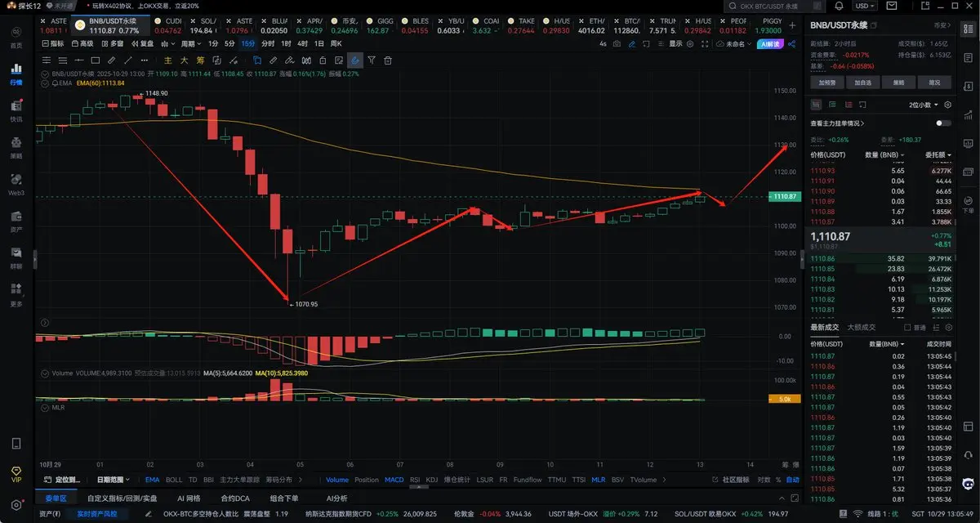The height and width of the screenshot is (523, 980).
Task: Open order book settings gear
Action: 948,105
